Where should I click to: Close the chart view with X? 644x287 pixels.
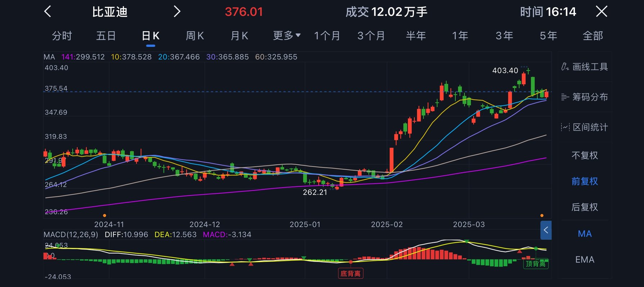tap(602, 12)
